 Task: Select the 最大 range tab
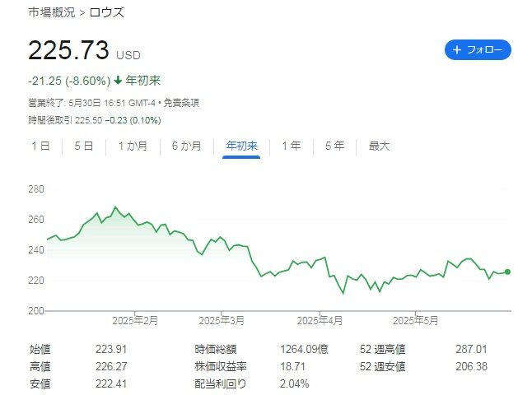(x=379, y=146)
